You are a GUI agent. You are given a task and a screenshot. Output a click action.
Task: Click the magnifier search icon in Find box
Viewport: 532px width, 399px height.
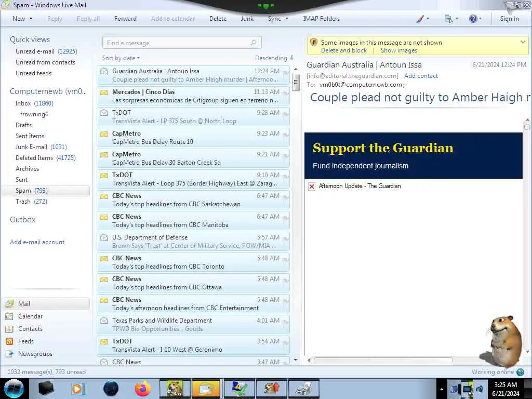pyautogui.click(x=253, y=43)
